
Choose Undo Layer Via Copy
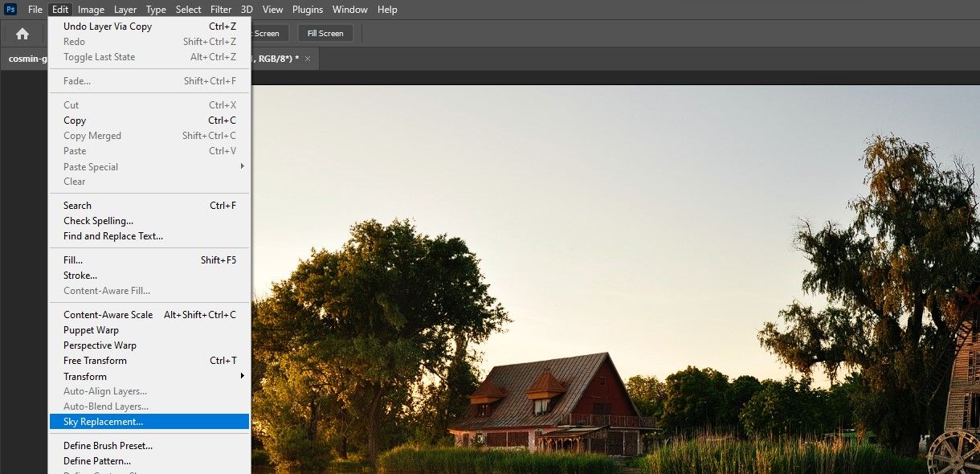point(149,27)
